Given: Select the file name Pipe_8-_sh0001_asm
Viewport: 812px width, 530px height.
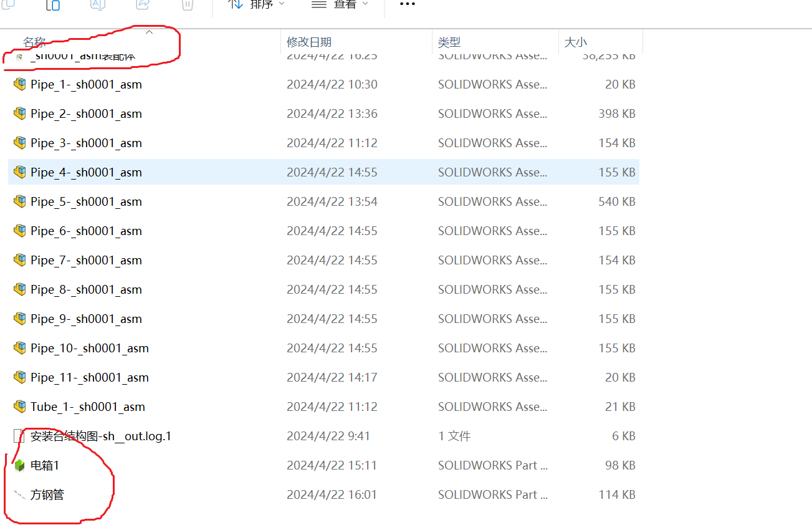Looking at the screenshot, I should click(86, 289).
